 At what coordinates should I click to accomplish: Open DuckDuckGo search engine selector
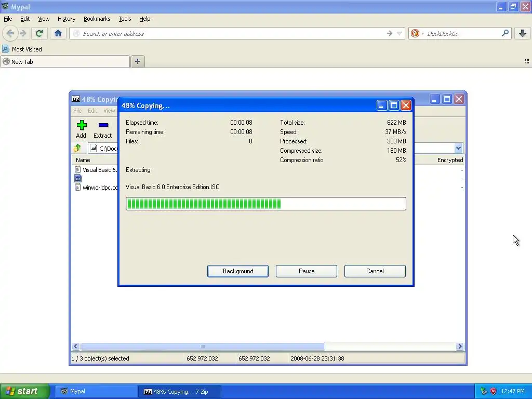coord(417,33)
